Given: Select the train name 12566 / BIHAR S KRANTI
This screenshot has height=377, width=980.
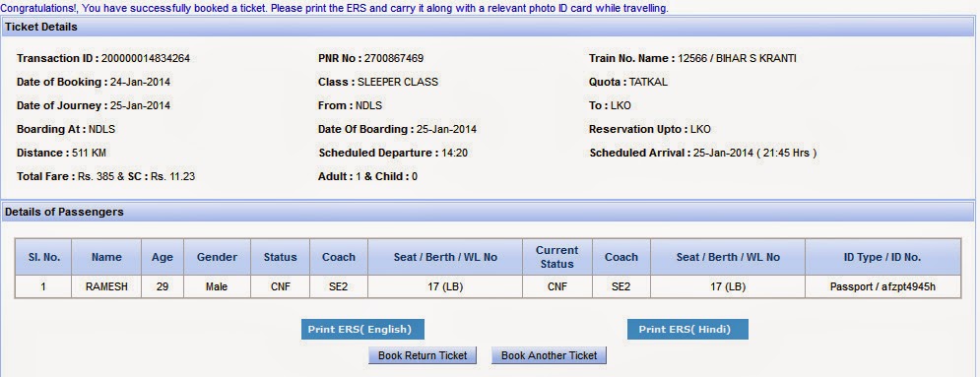Looking at the screenshot, I should coord(737,59).
